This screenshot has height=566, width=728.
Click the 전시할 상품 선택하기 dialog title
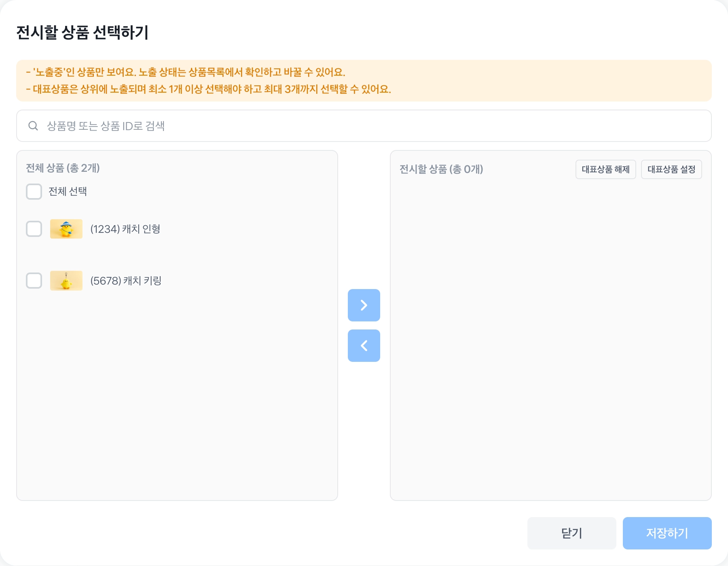(x=83, y=32)
